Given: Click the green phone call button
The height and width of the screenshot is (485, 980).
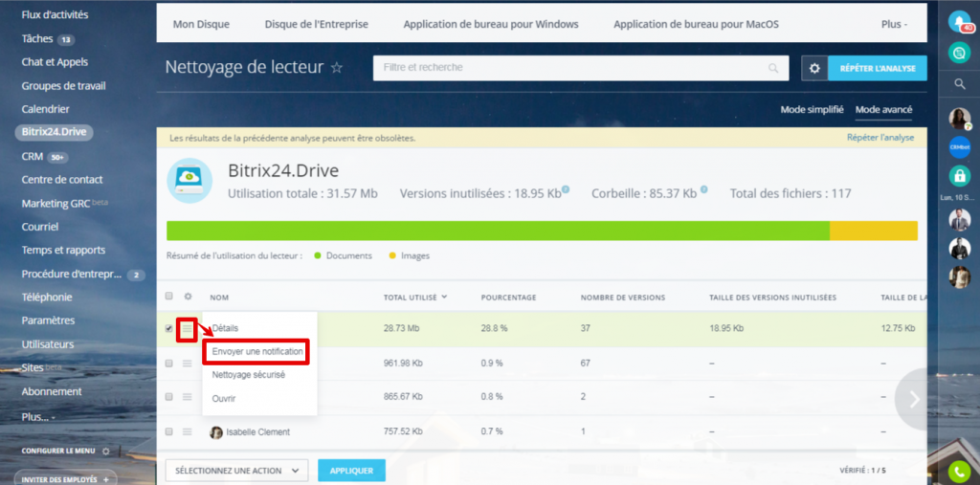Looking at the screenshot, I should tap(959, 471).
